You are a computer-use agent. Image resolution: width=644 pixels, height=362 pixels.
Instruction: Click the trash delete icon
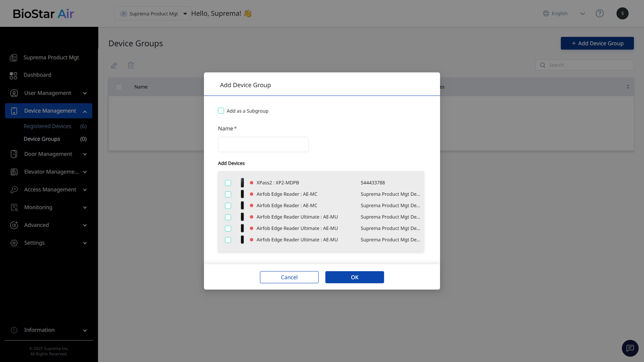[x=131, y=65]
